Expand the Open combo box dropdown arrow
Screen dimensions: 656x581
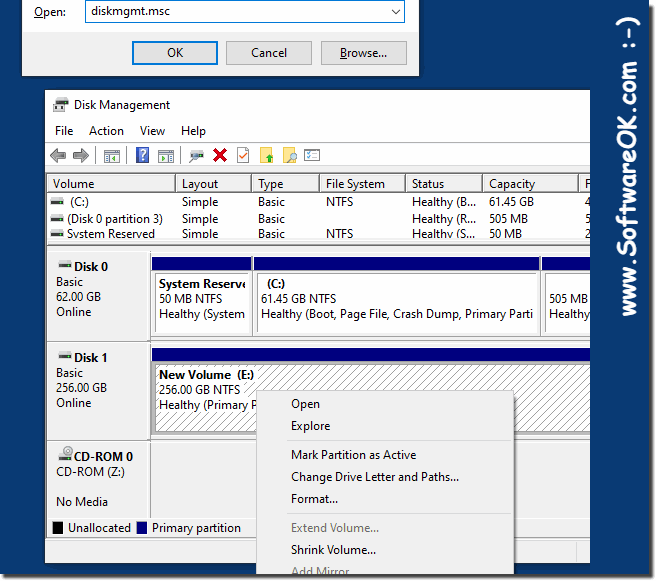point(395,11)
